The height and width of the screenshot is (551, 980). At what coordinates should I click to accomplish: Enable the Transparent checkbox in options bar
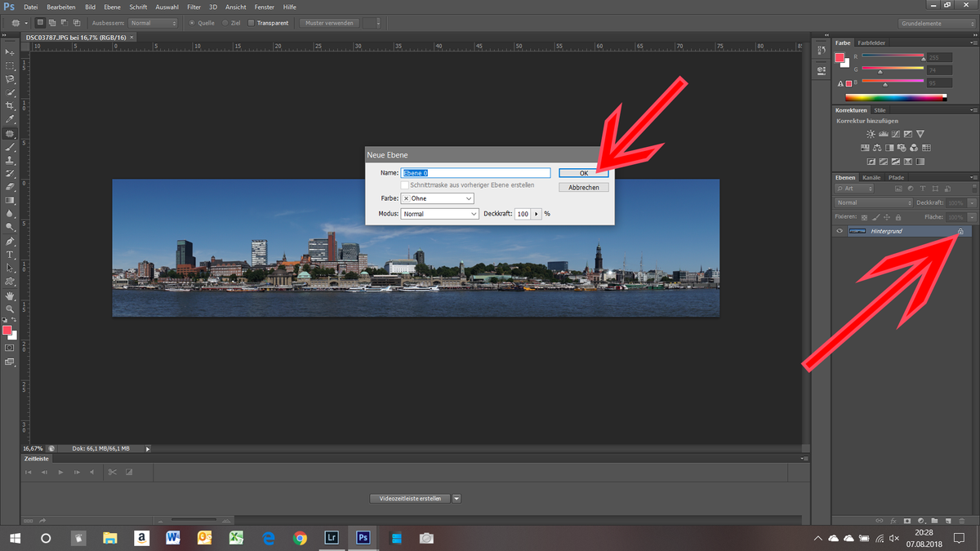click(252, 23)
